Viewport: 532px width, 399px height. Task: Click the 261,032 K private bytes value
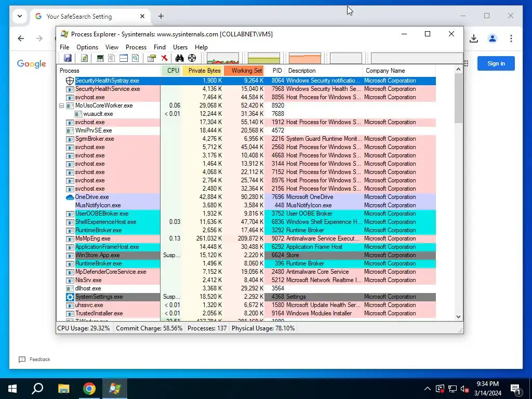click(x=209, y=238)
